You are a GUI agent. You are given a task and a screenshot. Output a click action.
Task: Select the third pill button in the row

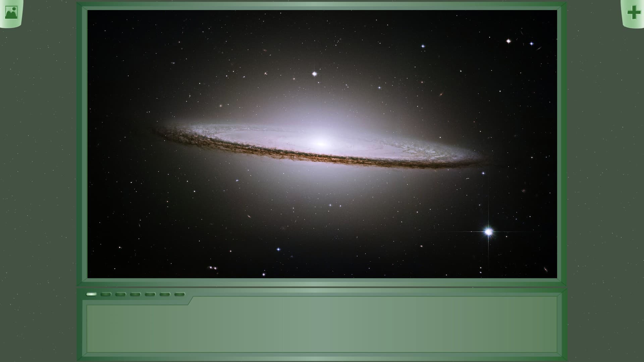tap(121, 294)
